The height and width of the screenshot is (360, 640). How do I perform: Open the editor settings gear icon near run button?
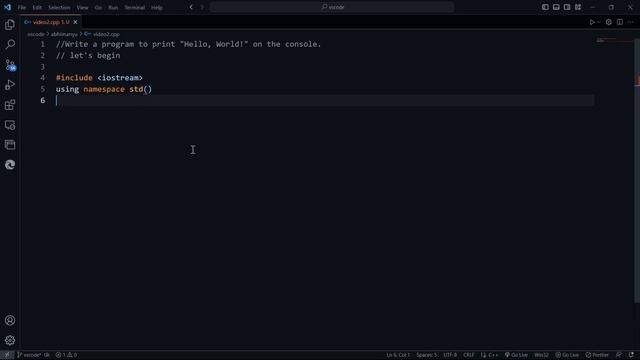pyautogui.click(x=609, y=22)
